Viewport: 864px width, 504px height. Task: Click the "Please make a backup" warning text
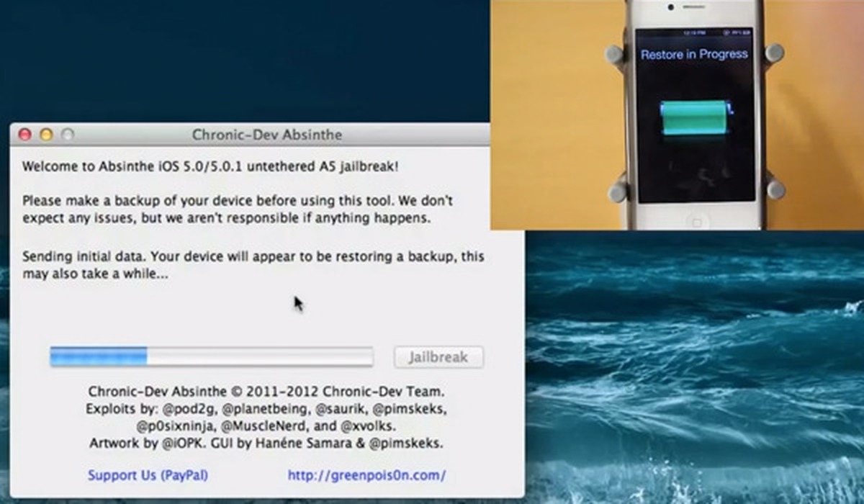pos(238,209)
